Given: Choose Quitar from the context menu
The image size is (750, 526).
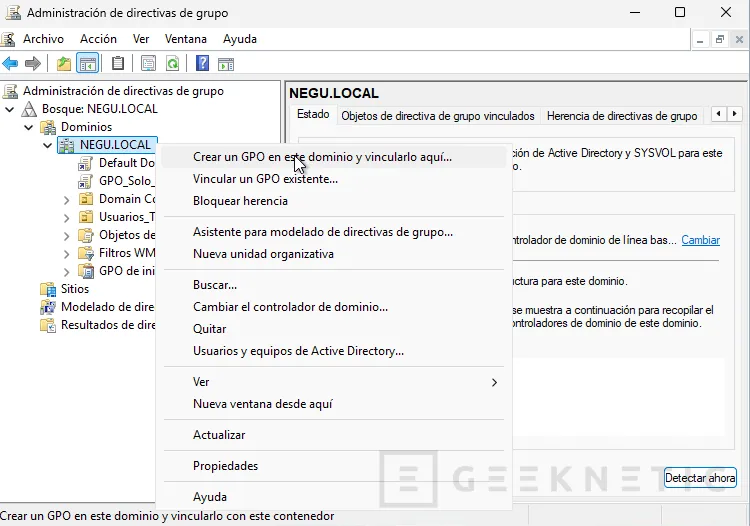Looking at the screenshot, I should pos(334,329).
